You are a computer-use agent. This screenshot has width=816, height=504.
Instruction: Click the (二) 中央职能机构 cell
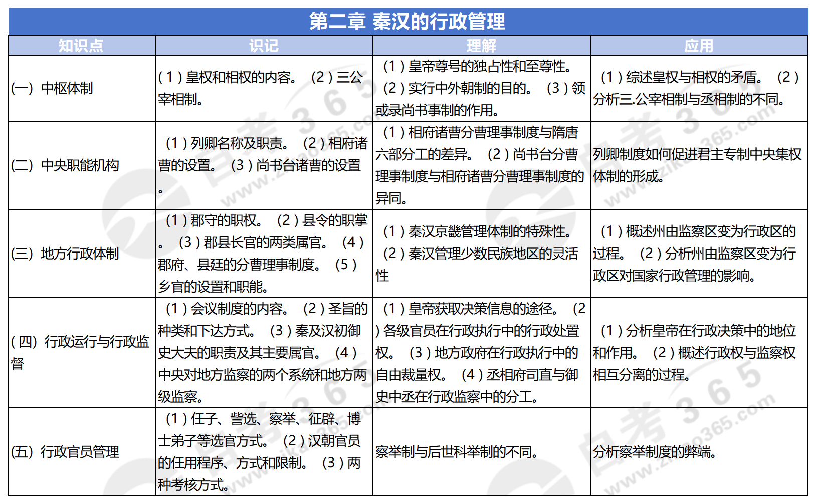(x=81, y=165)
